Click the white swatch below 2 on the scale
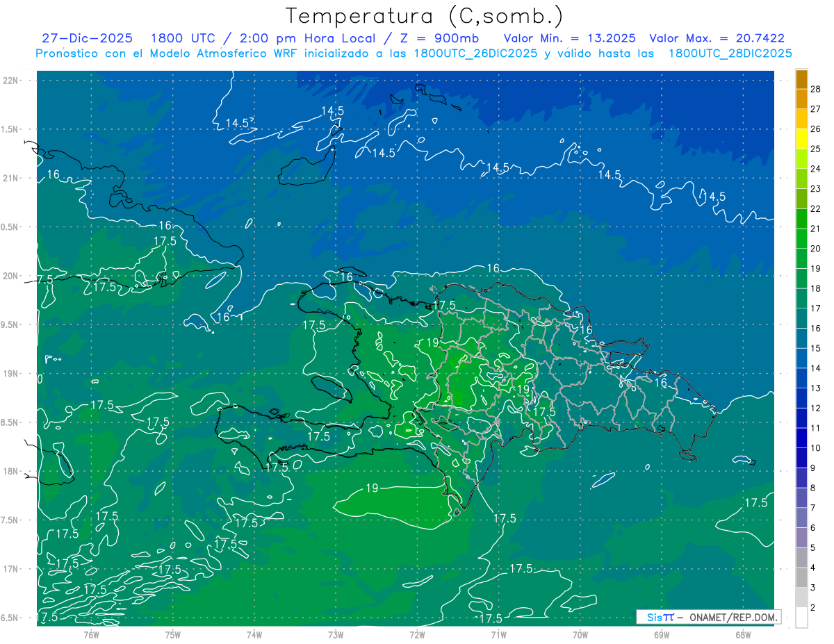The image size is (834, 644). [x=801, y=618]
